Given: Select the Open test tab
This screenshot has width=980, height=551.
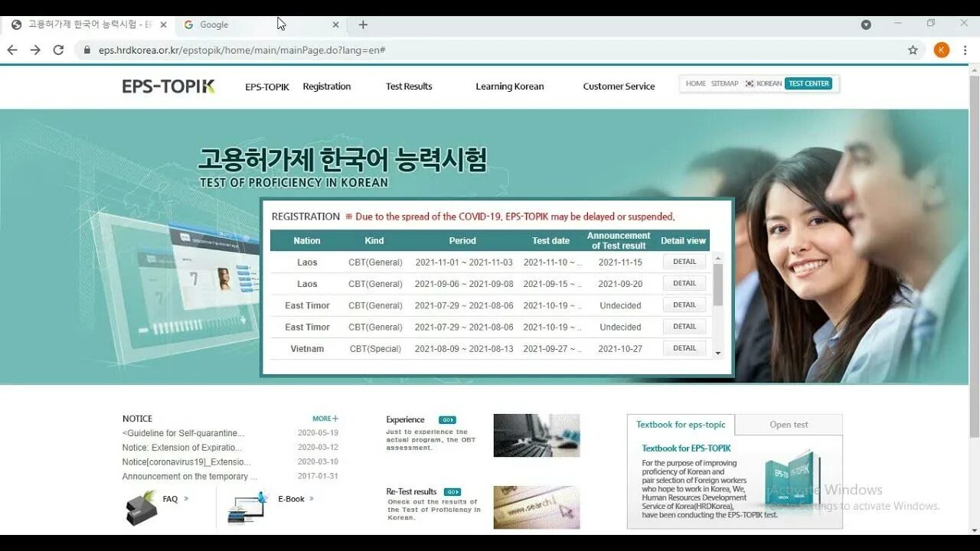Looking at the screenshot, I should pyautogui.click(x=789, y=425).
